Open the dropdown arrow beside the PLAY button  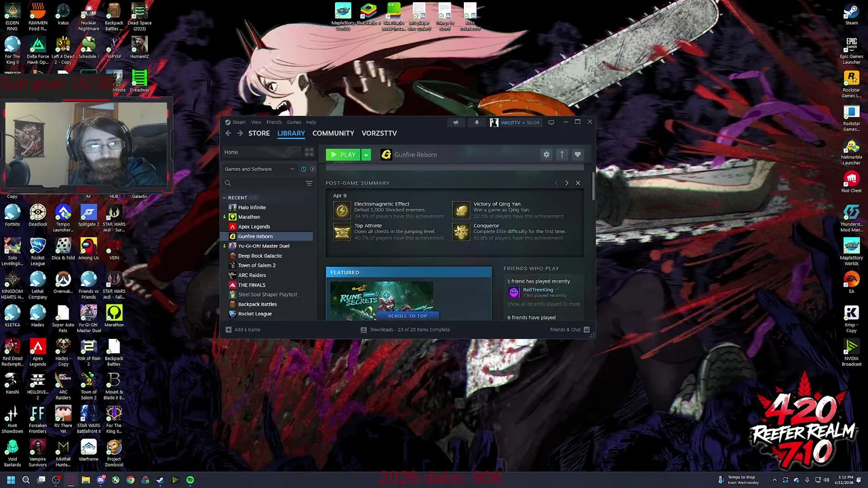coord(366,155)
